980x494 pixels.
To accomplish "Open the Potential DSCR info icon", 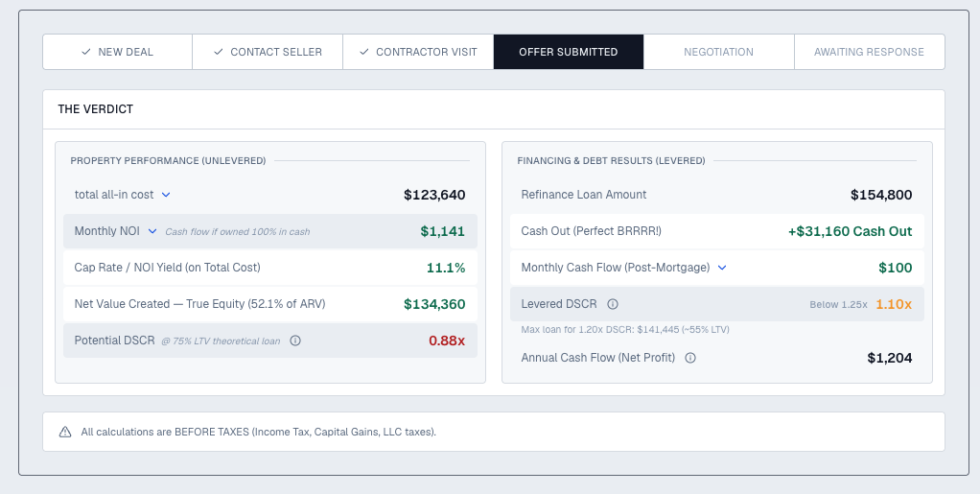I will tap(295, 341).
